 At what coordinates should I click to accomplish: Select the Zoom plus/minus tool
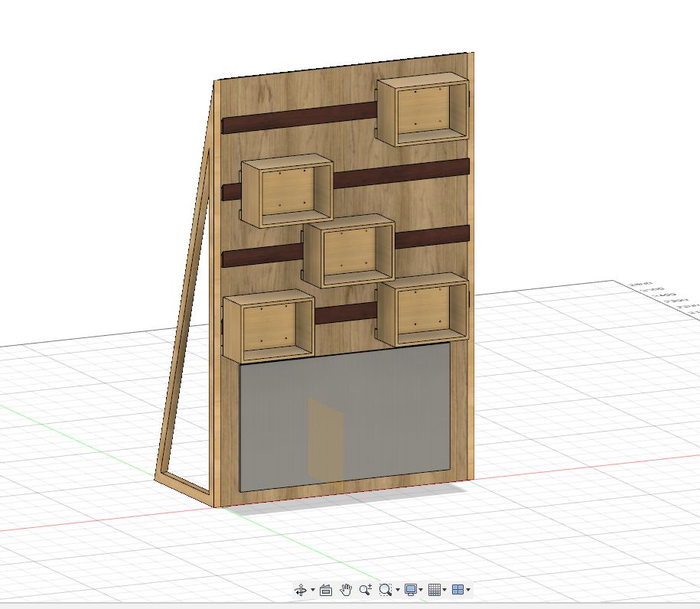tap(365, 590)
